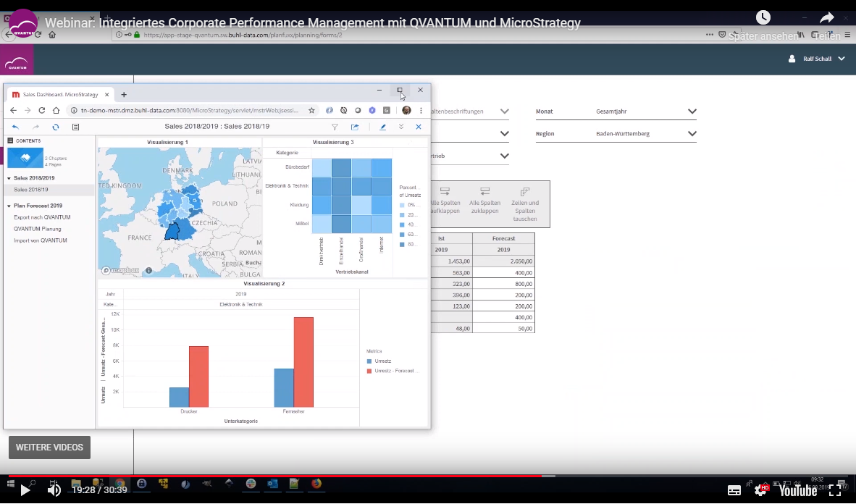Play the YouTube video
Screen dimensions: 856x504
[x=25, y=490]
